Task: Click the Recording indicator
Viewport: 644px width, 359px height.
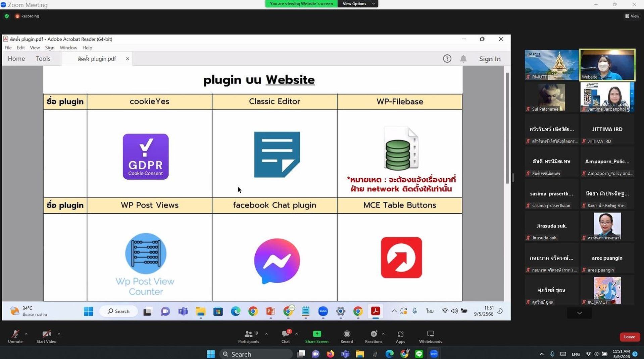Action: pos(27,16)
